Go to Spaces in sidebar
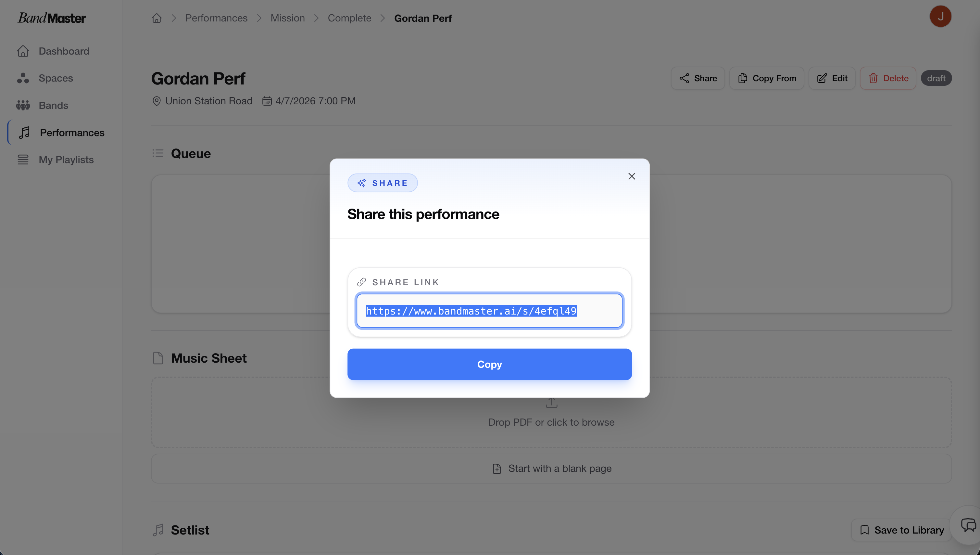This screenshot has height=555, width=980. click(56, 78)
